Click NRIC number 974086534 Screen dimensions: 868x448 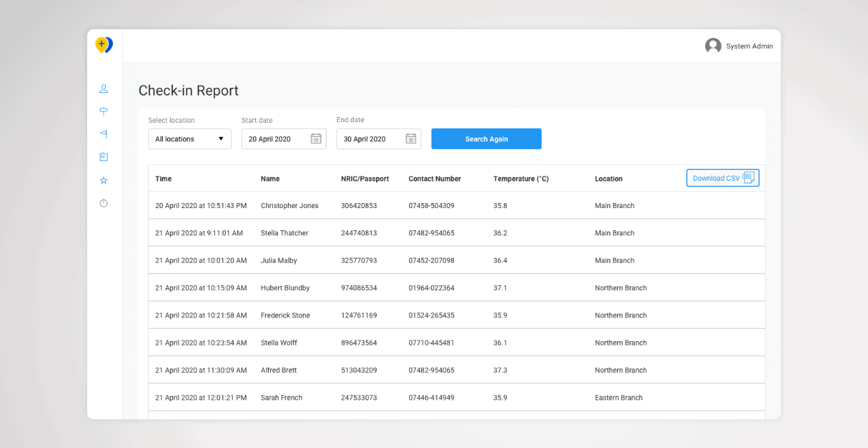tap(359, 288)
